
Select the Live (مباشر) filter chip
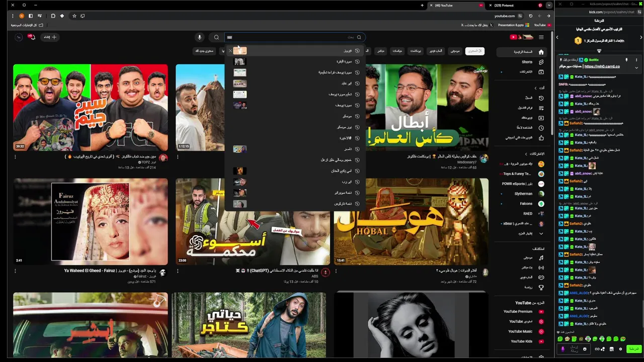click(381, 51)
